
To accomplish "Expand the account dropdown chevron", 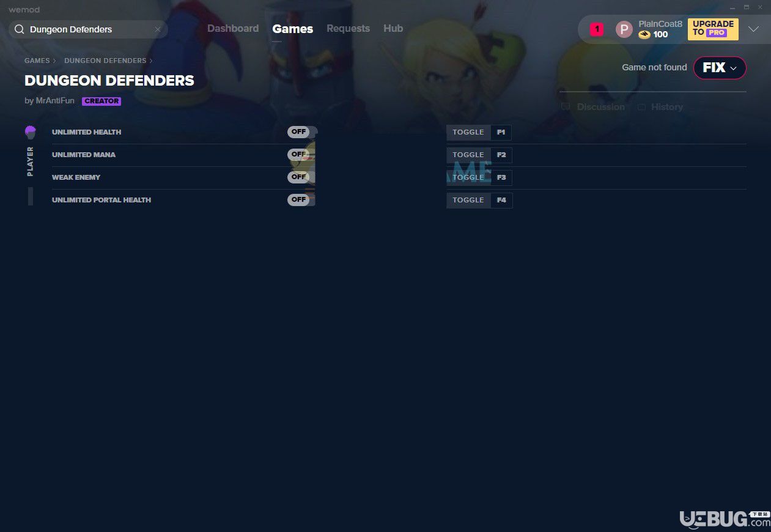I will click(753, 29).
